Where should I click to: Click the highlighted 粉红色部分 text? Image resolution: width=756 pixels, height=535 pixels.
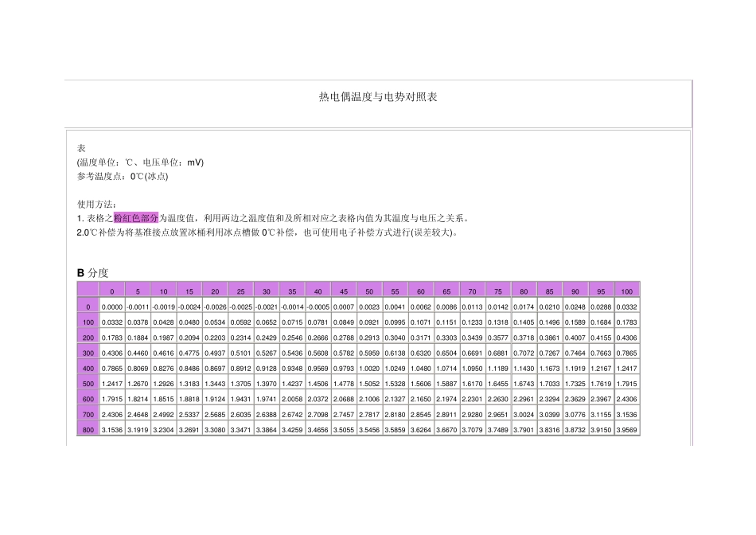click(x=136, y=218)
